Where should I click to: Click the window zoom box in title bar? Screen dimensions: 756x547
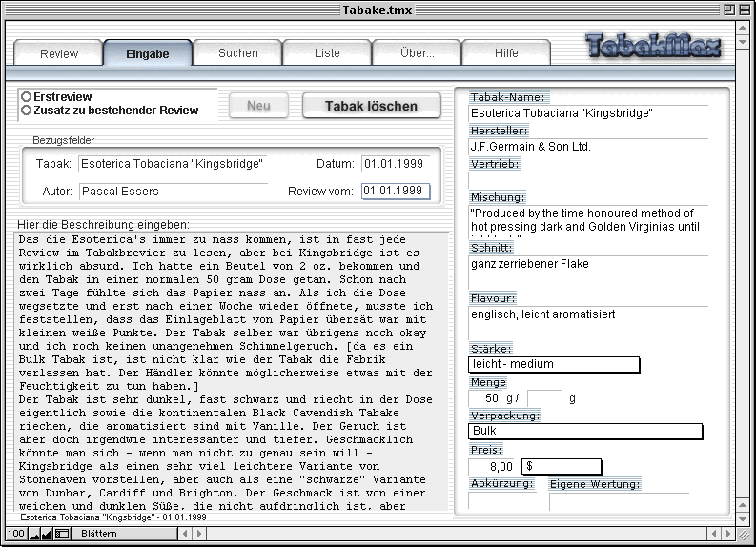(729, 10)
